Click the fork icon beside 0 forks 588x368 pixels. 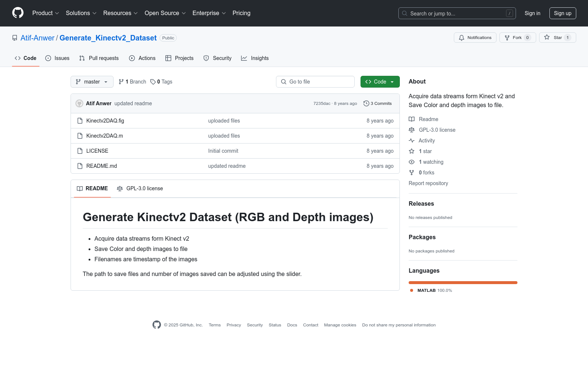[x=412, y=173]
